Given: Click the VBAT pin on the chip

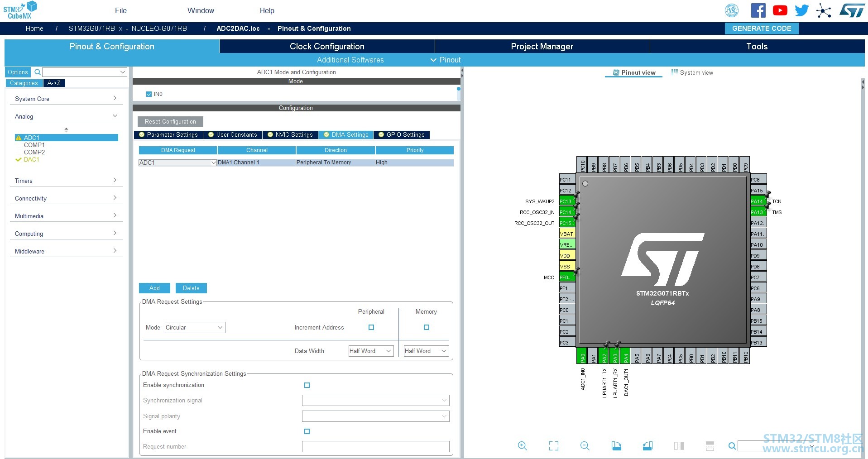Looking at the screenshot, I should coord(567,234).
